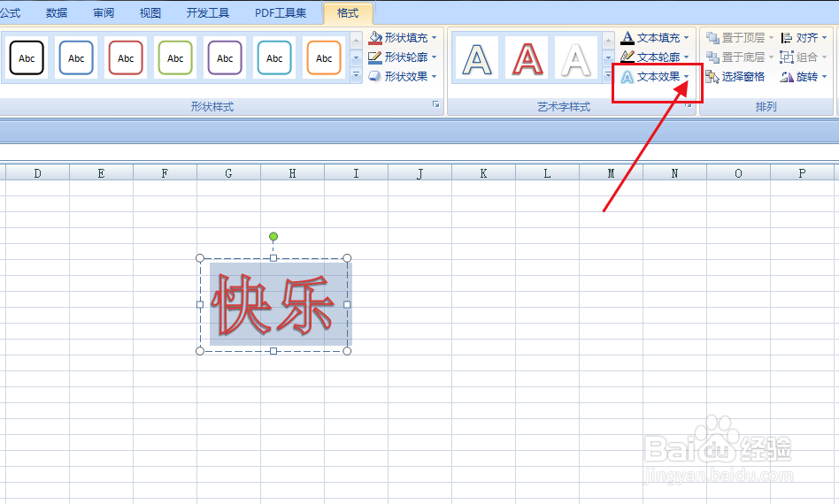The width and height of the screenshot is (839, 504).
Task: Click the 形状效果 icon
Action: coord(375,76)
